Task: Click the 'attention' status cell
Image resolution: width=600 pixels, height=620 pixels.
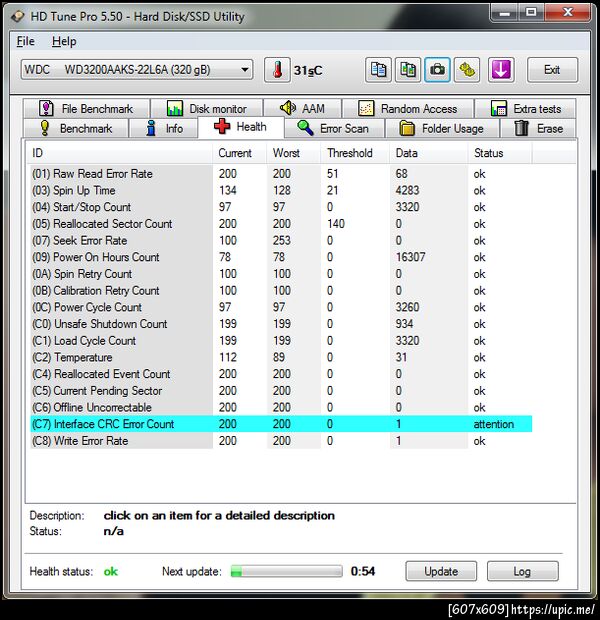Action: click(x=494, y=424)
